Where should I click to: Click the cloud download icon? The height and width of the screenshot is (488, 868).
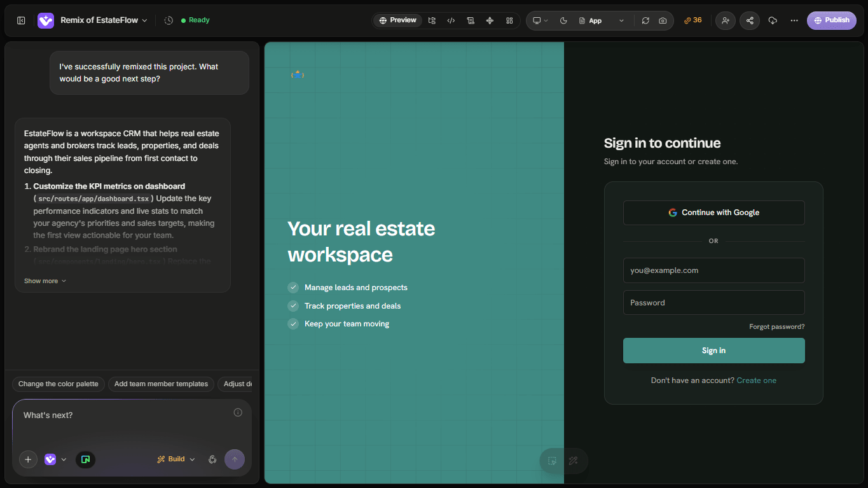coord(773,20)
